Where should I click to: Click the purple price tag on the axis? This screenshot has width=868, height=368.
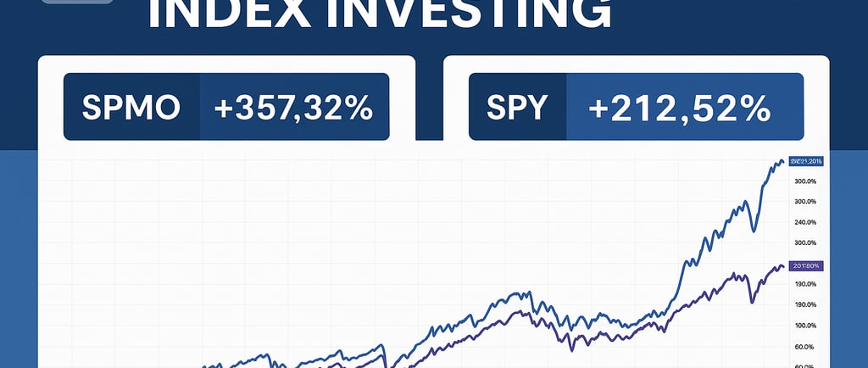point(806,266)
